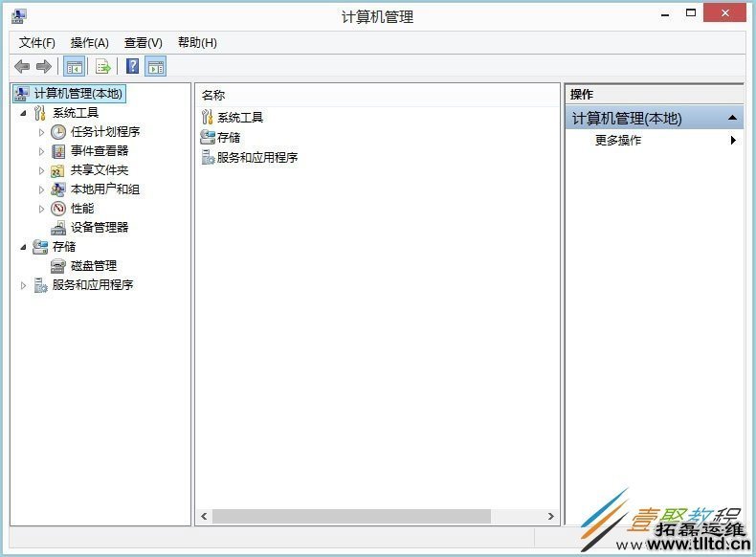Toggle the console tree show/hide icon
Viewport: 756px width, 557px height.
[x=75, y=67]
